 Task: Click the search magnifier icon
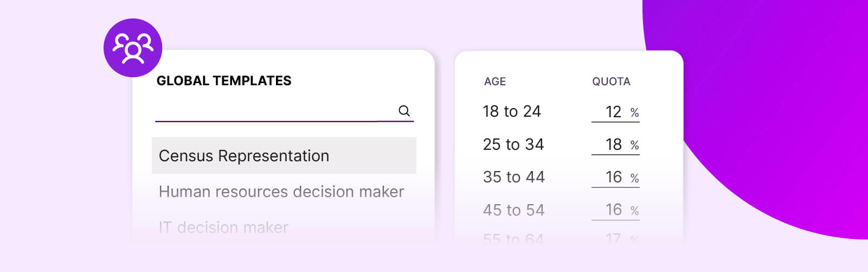(x=404, y=111)
